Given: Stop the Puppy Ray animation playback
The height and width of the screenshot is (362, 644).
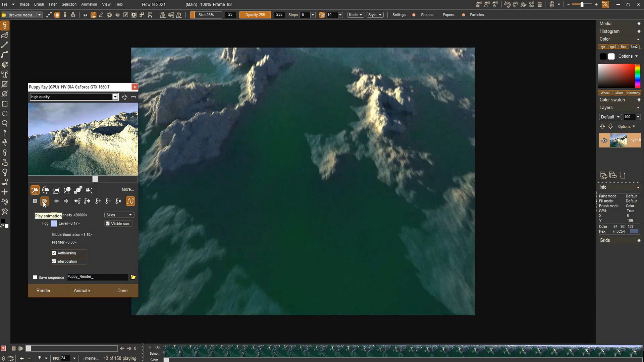Looking at the screenshot, I should 35,201.
